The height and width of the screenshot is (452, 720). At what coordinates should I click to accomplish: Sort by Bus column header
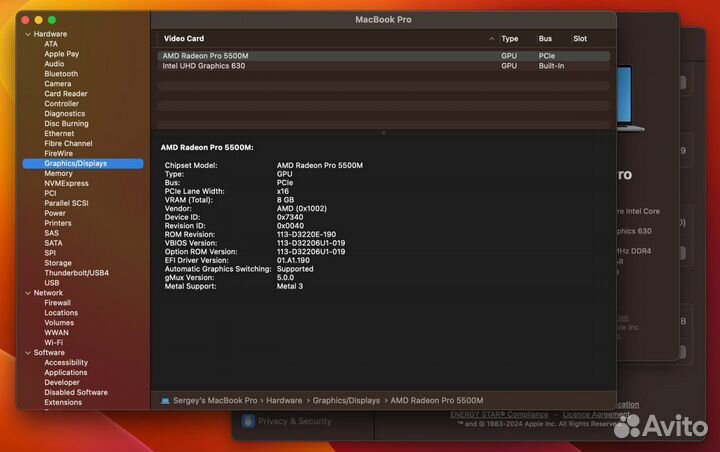546,39
